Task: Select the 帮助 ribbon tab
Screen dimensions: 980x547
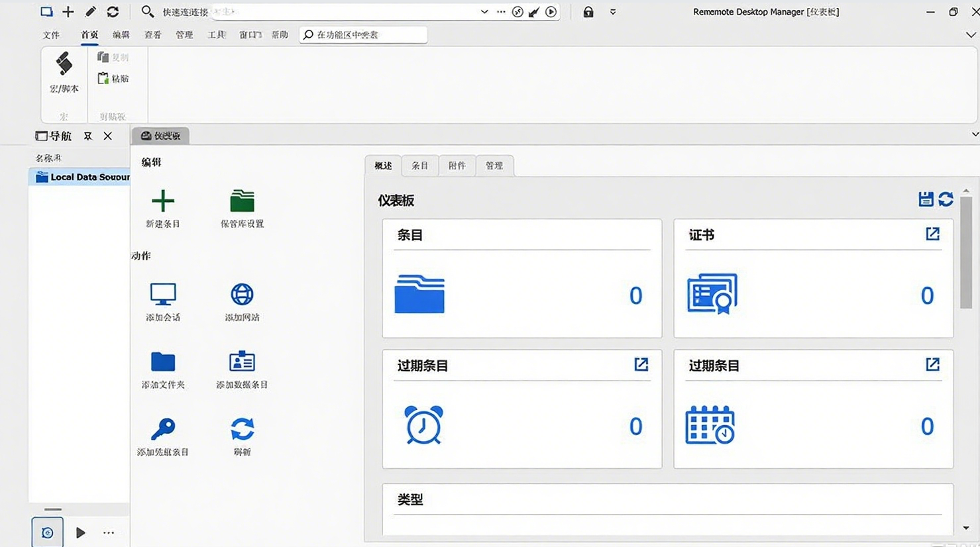Action: point(280,35)
